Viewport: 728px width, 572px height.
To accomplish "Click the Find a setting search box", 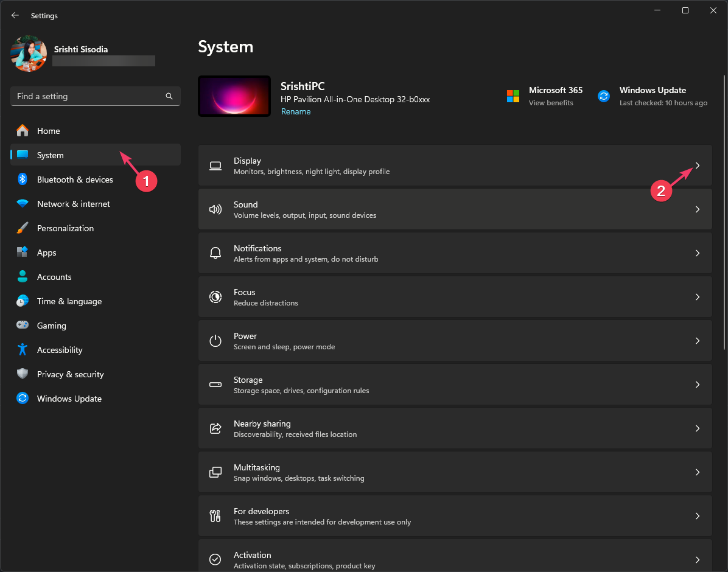I will click(x=88, y=96).
